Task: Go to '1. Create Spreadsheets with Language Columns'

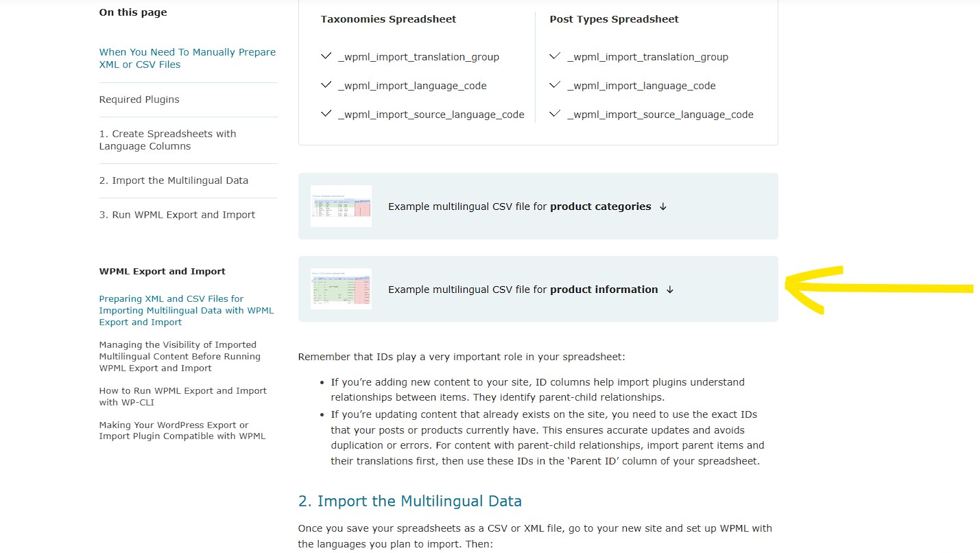Action: point(167,140)
